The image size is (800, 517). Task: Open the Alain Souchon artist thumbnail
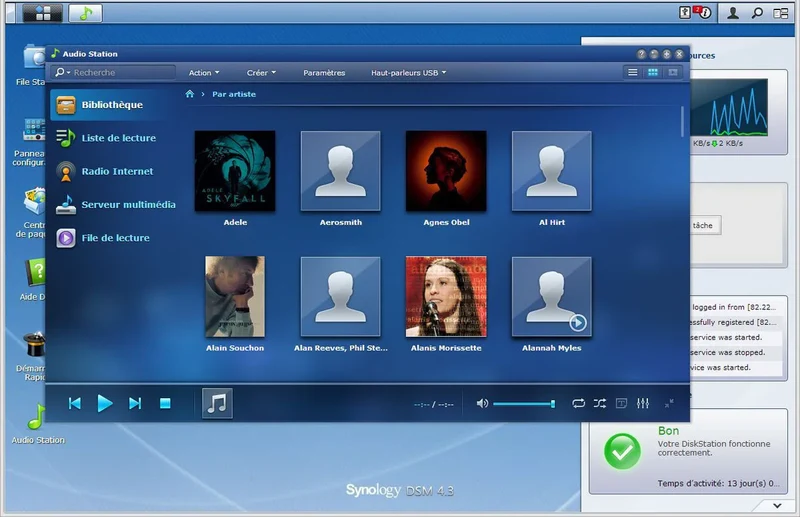pos(235,296)
